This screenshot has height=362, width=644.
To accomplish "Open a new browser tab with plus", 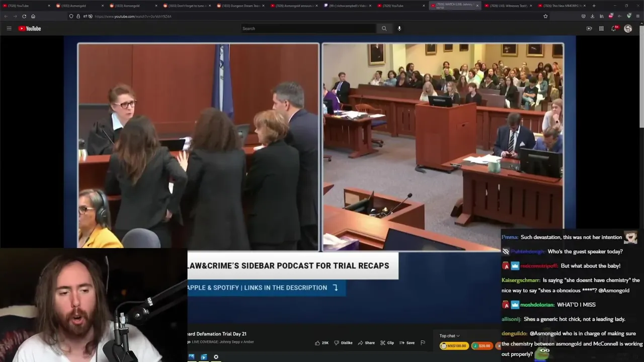I will pos(594,6).
